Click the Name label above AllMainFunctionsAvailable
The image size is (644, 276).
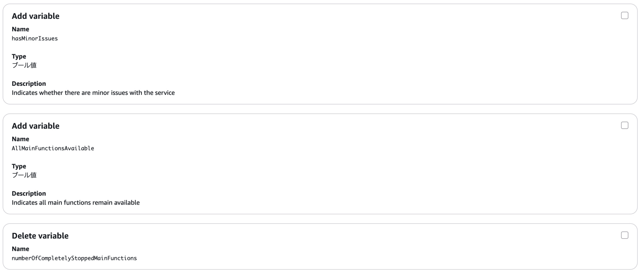(20, 139)
